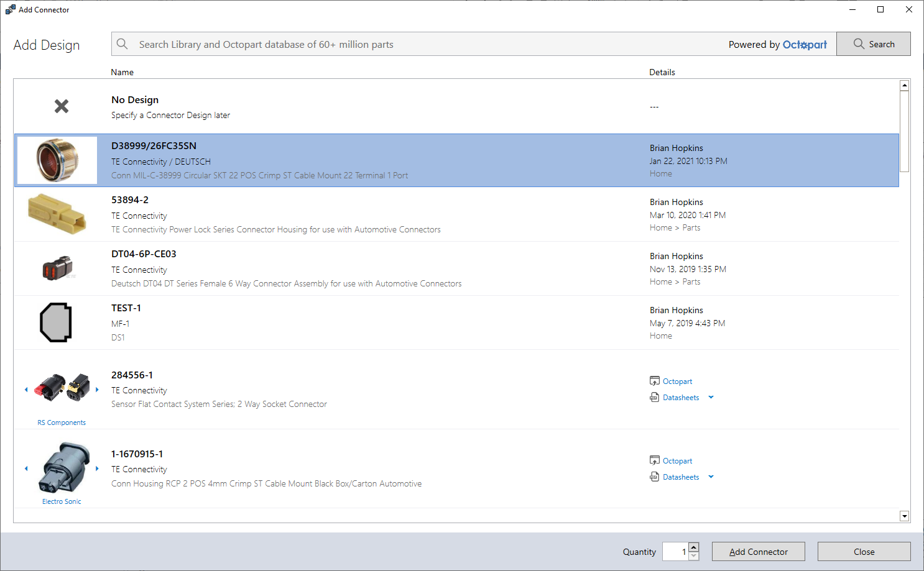Open Datasheets link for 1-1670915-1
This screenshot has height=571, width=924.
(x=681, y=477)
